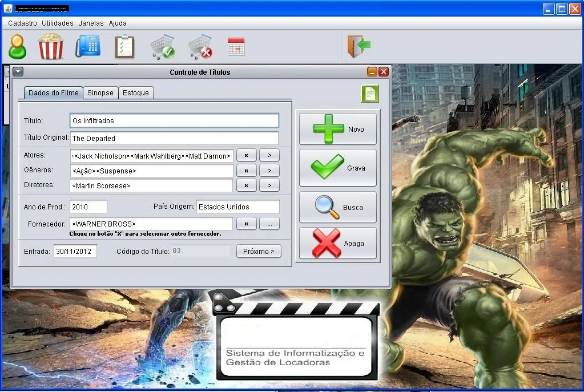The width and height of the screenshot is (584, 392).
Task: Open the Janelas menu
Action: pos(91,23)
